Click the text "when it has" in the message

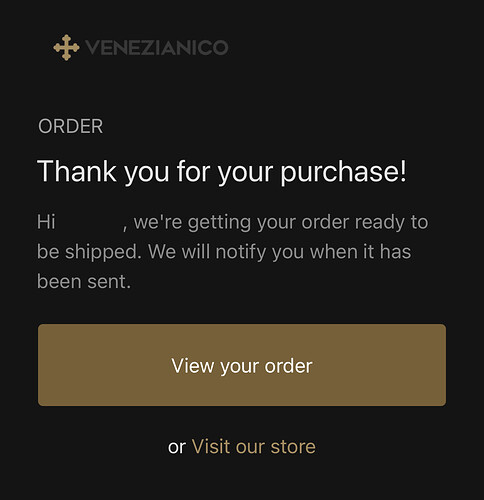pos(360,252)
